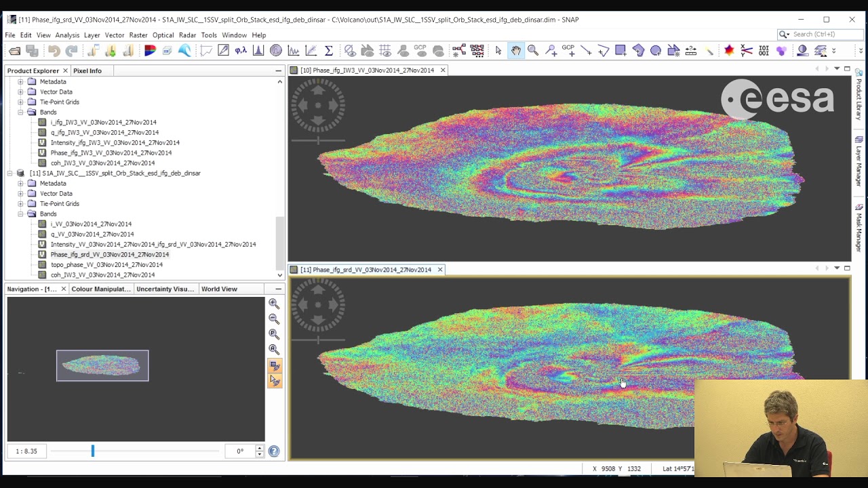Click the Redo arrow in toolbar
868x488 pixels.
coord(71,51)
